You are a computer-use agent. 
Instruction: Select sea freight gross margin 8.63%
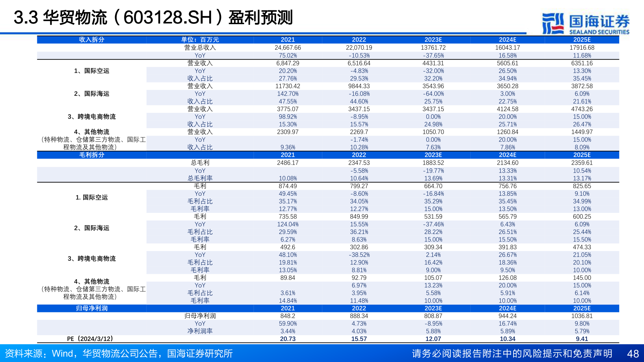[359, 239]
